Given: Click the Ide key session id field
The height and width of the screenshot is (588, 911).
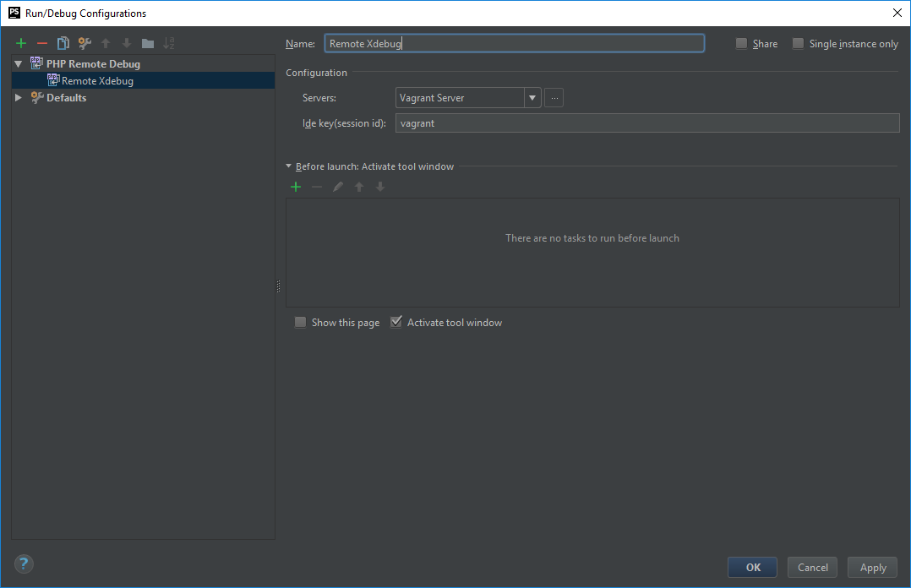Looking at the screenshot, I should 647,123.
